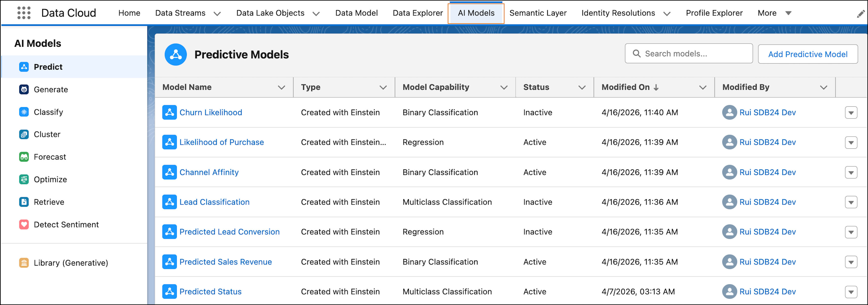The height and width of the screenshot is (305, 868).
Task: Open the Model Capability column chevron menu
Action: (504, 88)
